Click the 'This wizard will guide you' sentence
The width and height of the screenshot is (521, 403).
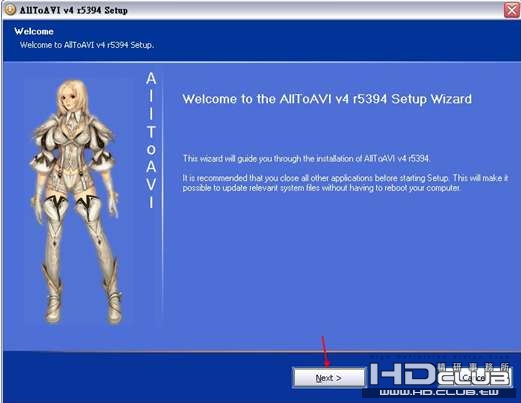[x=306, y=158]
